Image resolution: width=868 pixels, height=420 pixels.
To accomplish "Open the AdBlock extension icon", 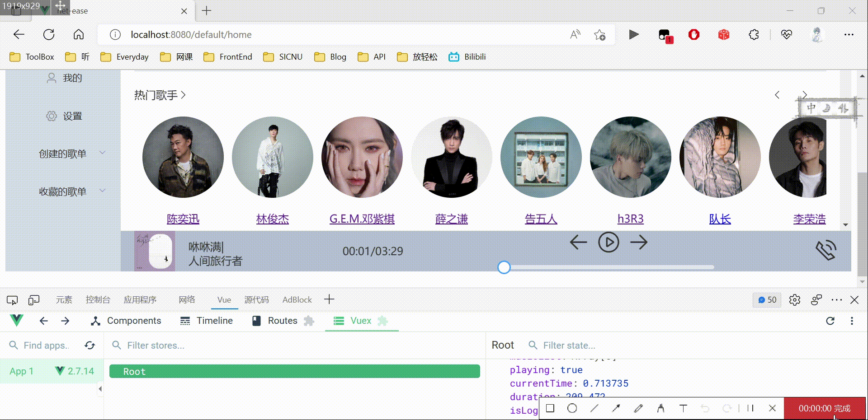I will 694,35.
